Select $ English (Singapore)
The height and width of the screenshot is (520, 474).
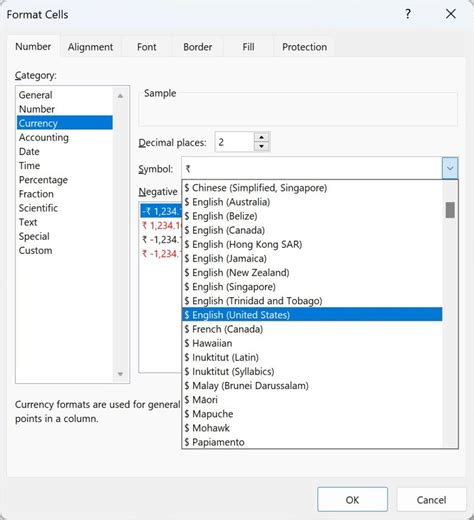point(312,287)
